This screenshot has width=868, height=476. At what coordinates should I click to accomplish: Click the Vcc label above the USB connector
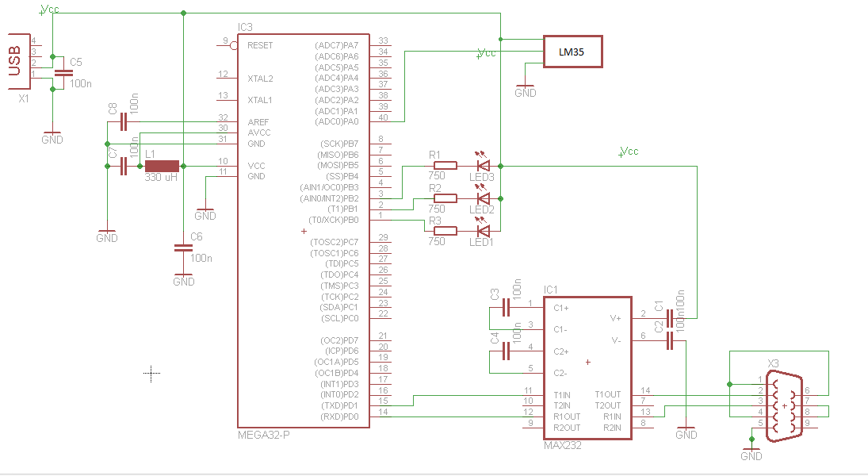49,10
